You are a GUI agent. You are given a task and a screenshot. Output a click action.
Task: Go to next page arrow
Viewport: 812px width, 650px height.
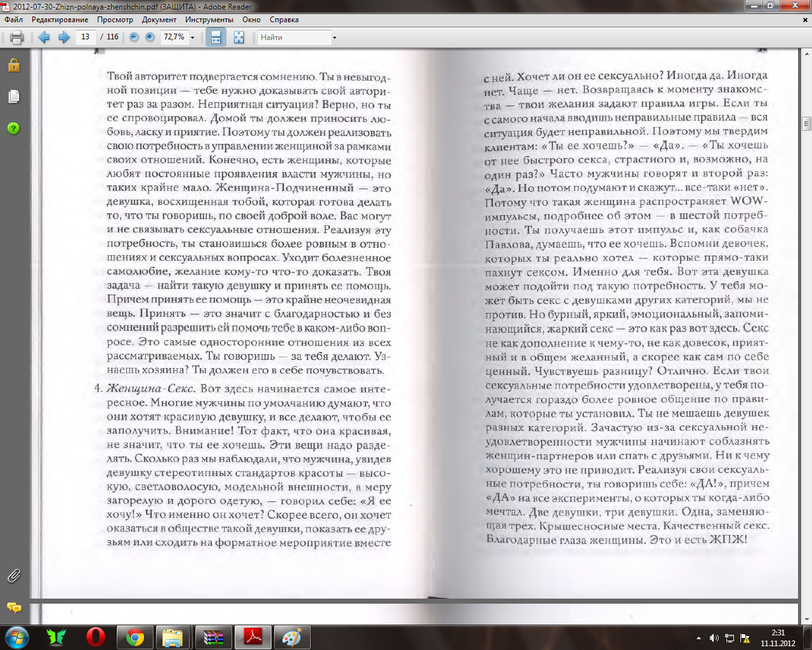(x=63, y=37)
